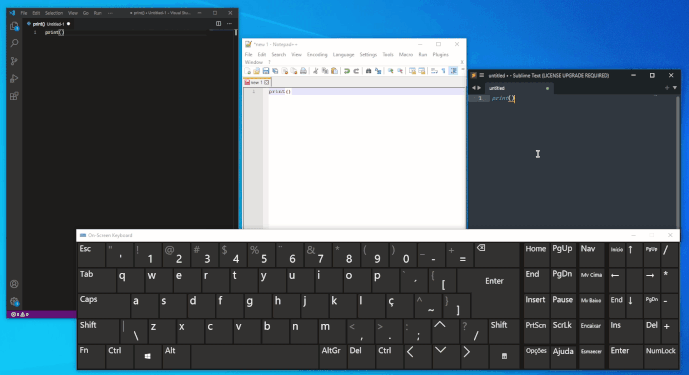Click the Notepad++ Zoom Out icon

pos(400,71)
